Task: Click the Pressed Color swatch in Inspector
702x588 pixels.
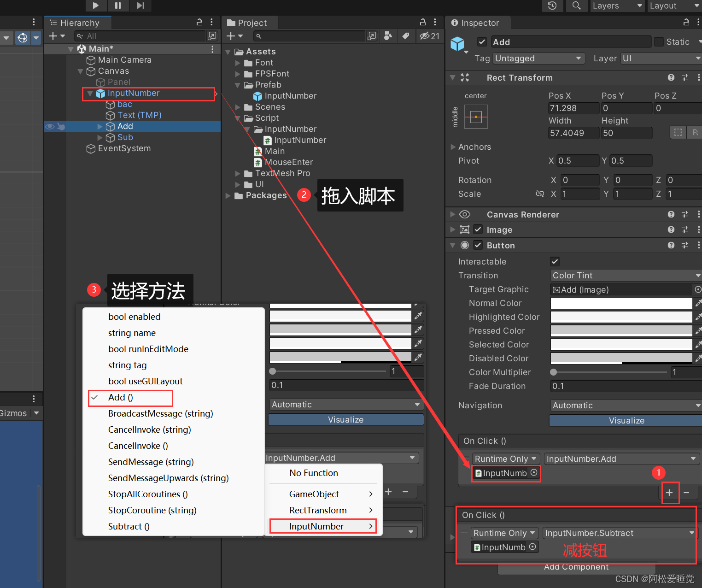Action: 621,331
